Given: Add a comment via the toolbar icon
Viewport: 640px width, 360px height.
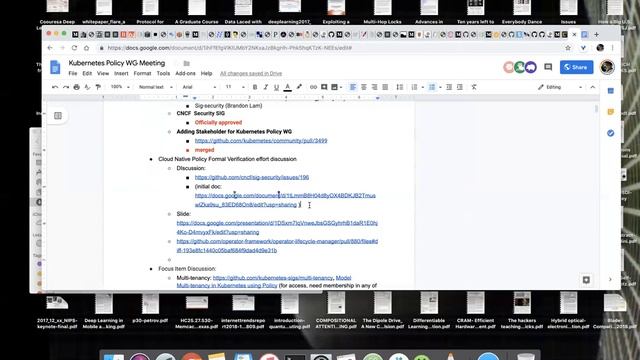Looking at the screenshot, I should pyautogui.click(x=324, y=87).
